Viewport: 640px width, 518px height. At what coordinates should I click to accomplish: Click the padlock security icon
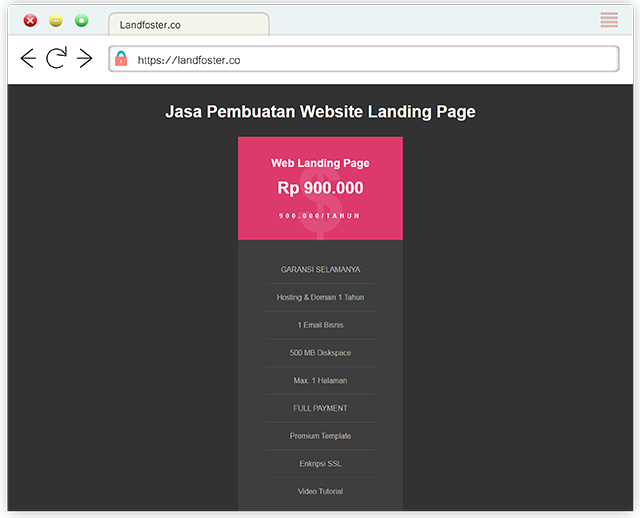tap(121, 59)
